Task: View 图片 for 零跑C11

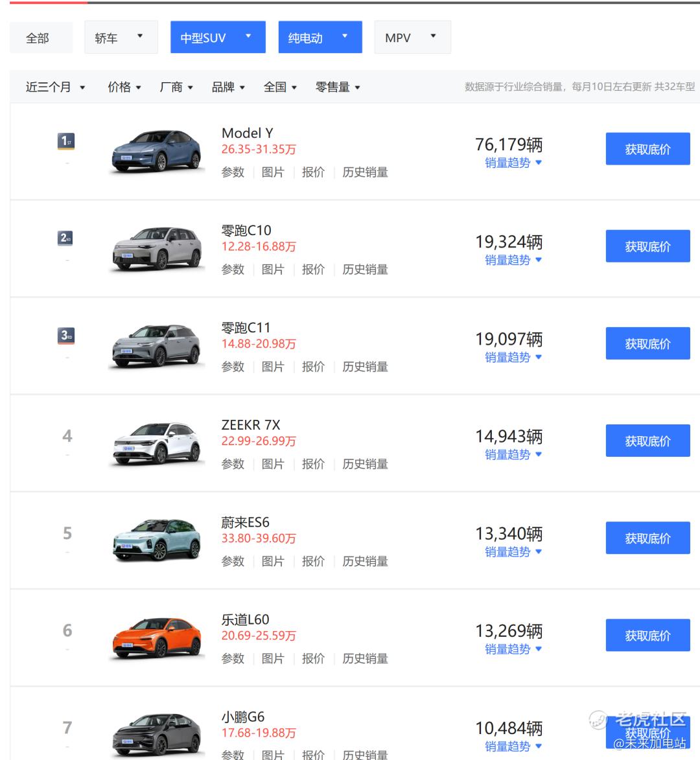Action: click(272, 367)
